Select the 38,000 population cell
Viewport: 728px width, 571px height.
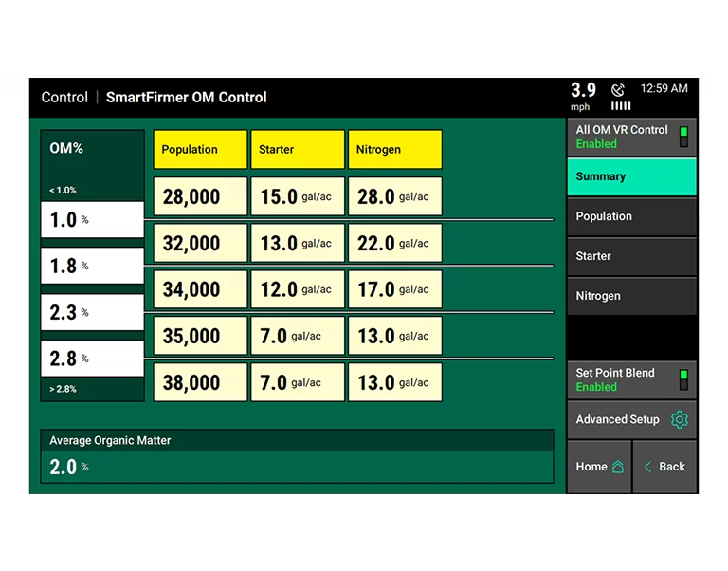pos(200,382)
